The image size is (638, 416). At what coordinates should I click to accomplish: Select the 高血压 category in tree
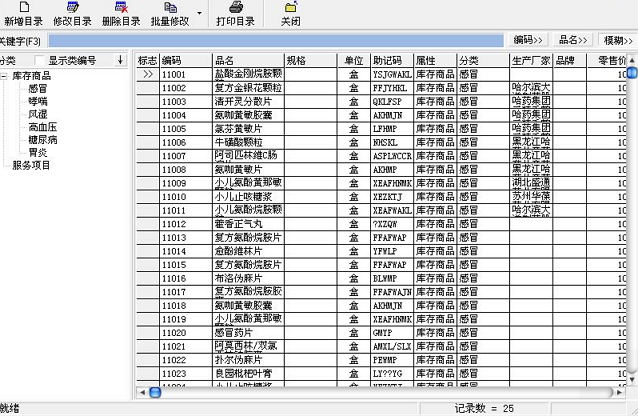point(43,127)
